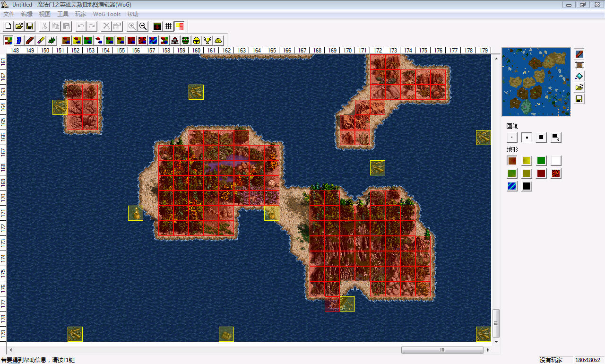The image size is (605, 364).
Task: Open the 工具 menu
Action: (63, 14)
